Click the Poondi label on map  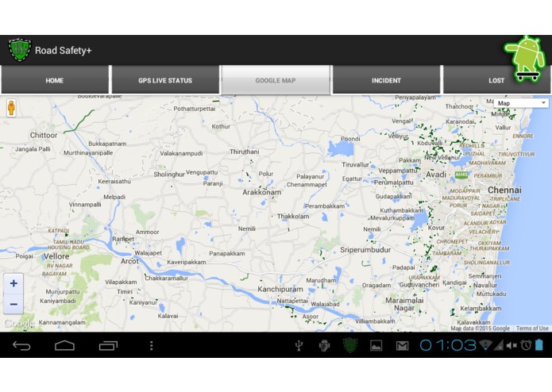point(350,139)
